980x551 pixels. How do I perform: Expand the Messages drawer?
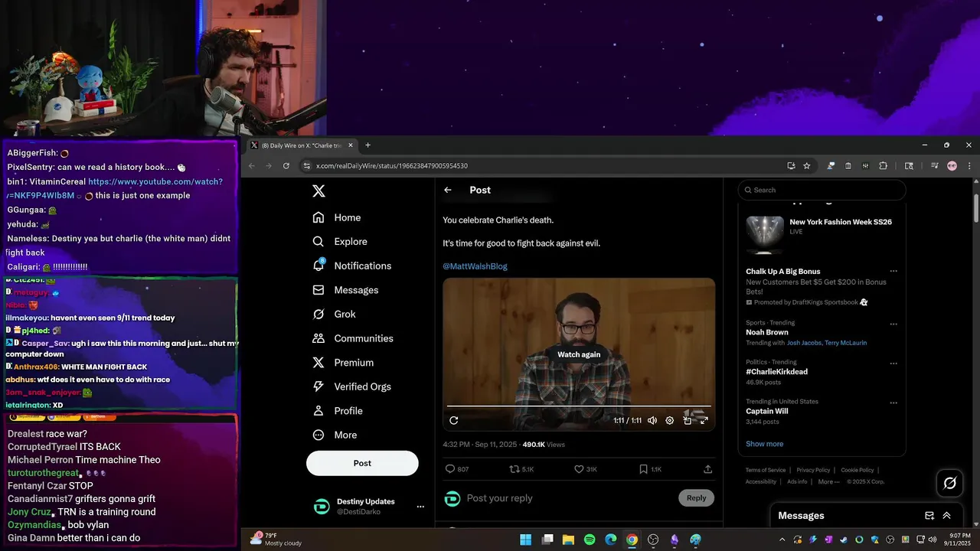pyautogui.click(x=947, y=516)
